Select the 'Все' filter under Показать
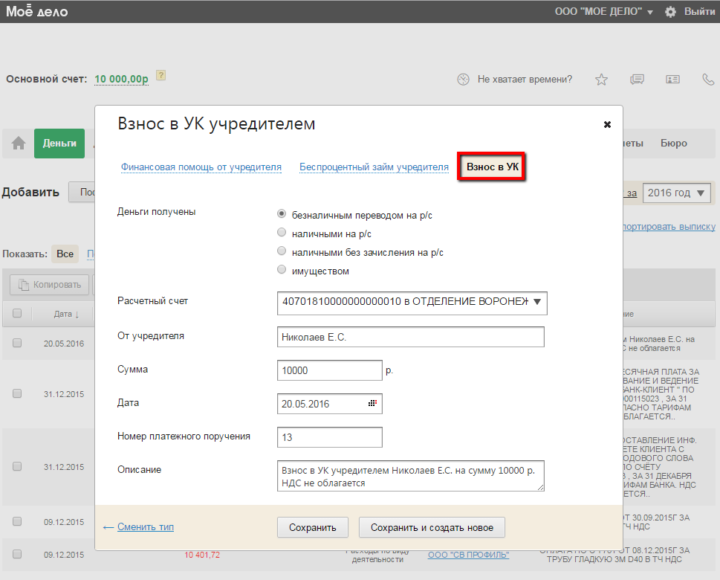 coord(65,254)
